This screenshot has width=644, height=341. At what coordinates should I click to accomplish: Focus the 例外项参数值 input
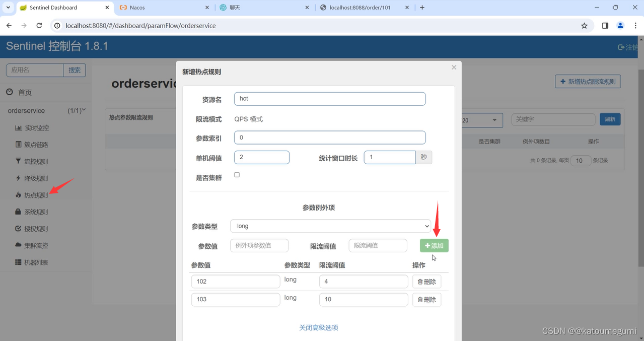(x=259, y=245)
